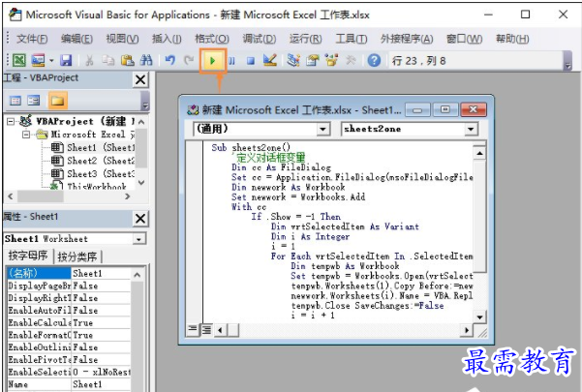Viewport: 582px width, 392px height.
Task: Open 工具(T) menu
Action: (x=352, y=39)
